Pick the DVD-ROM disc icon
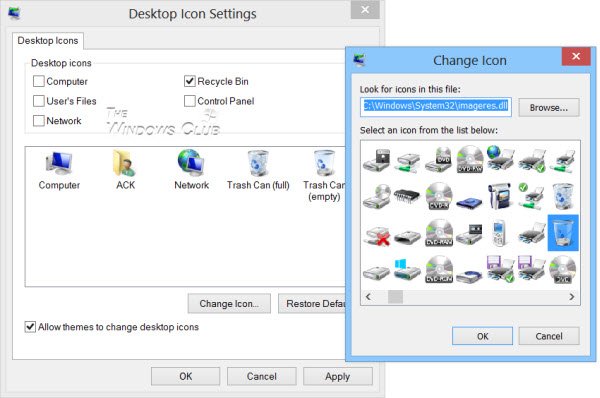Image resolution: width=600 pixels, height=398 pixels. pos(439,269)
